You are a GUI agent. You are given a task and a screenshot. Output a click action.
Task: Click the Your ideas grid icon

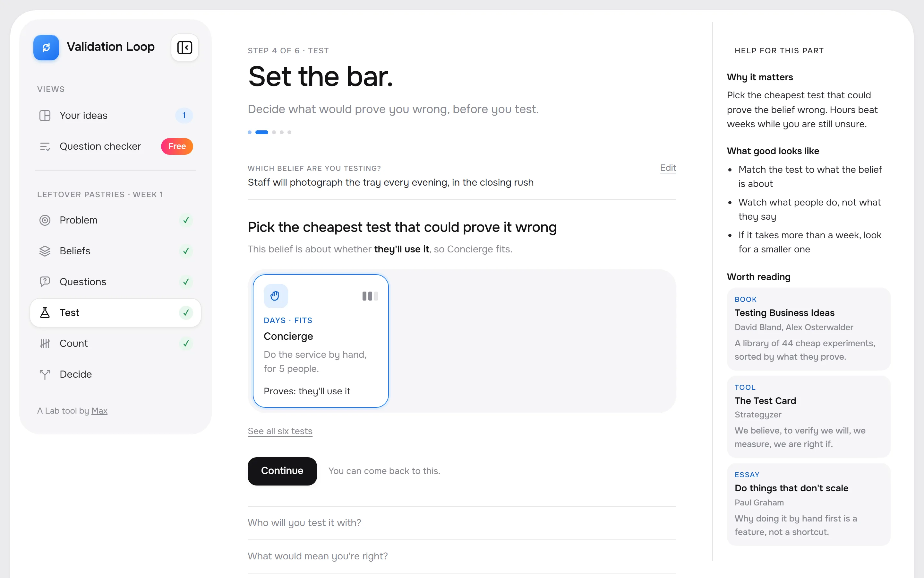coord(45,116)
